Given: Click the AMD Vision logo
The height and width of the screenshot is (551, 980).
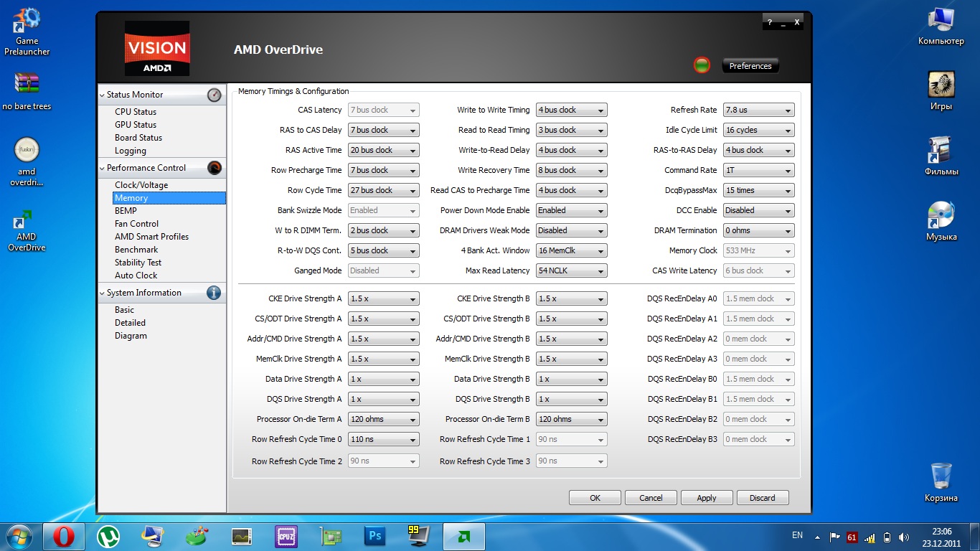Looking at the screenshot, I should pyautogui.click(x=157, y=49).
